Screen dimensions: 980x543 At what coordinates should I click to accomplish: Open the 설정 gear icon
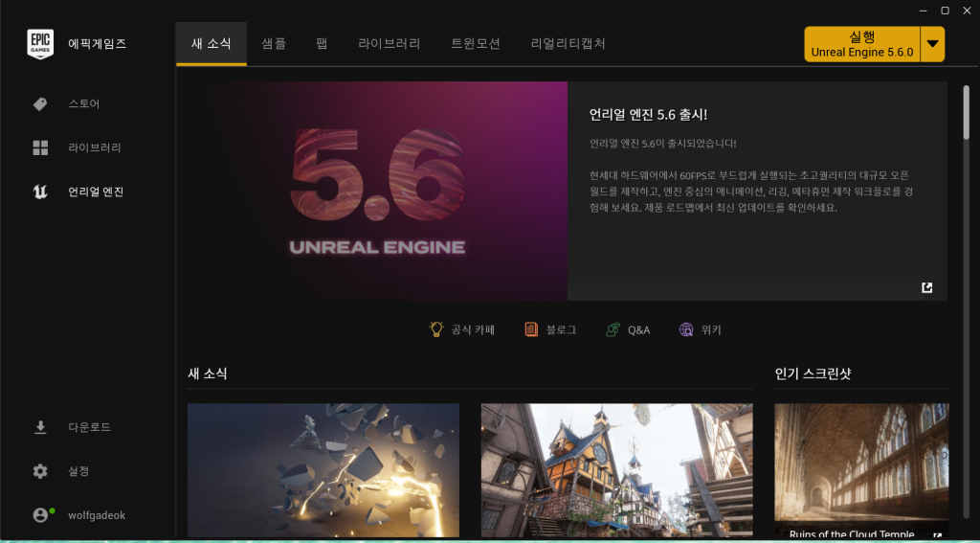(40, 471)
